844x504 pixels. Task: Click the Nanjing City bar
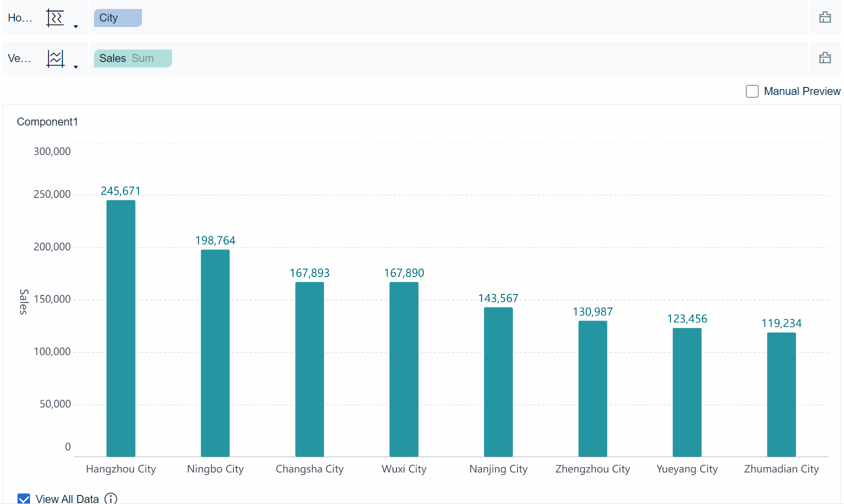point(498,381)
